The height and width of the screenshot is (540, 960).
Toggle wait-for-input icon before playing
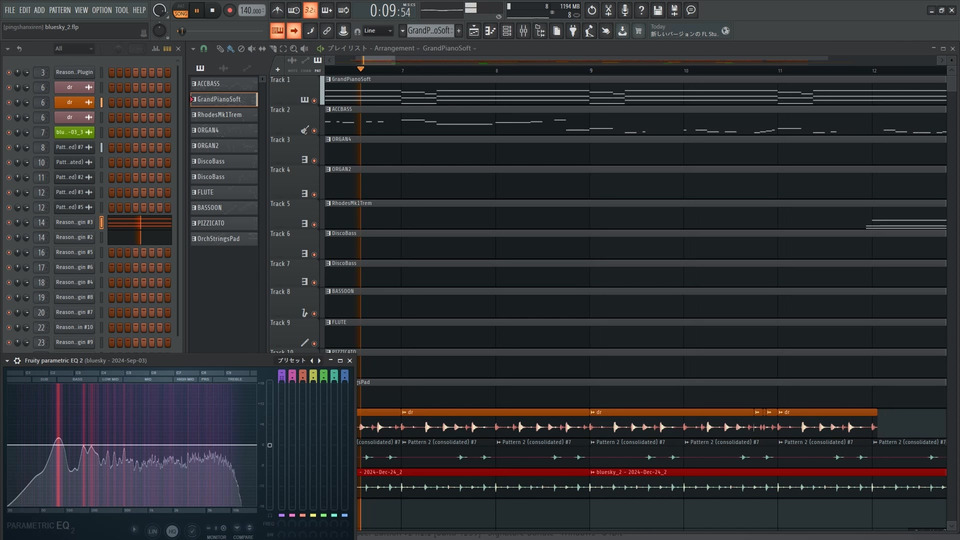[x=294, y=10]
